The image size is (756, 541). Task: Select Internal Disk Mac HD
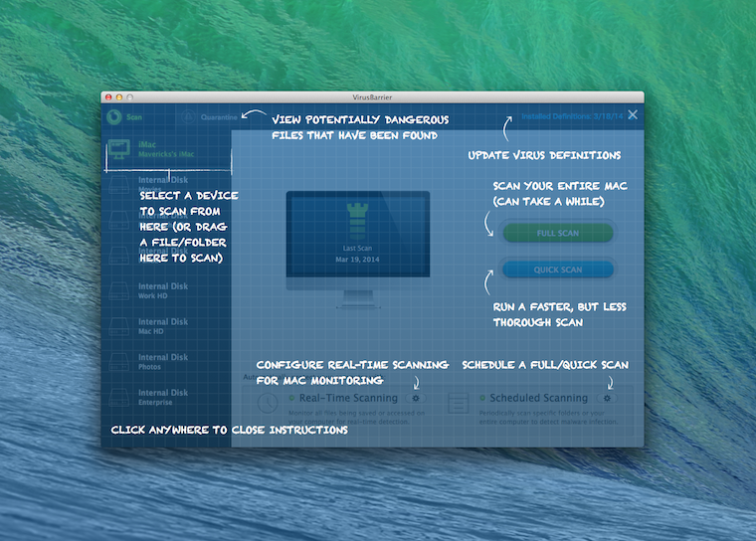click(163, 326)
